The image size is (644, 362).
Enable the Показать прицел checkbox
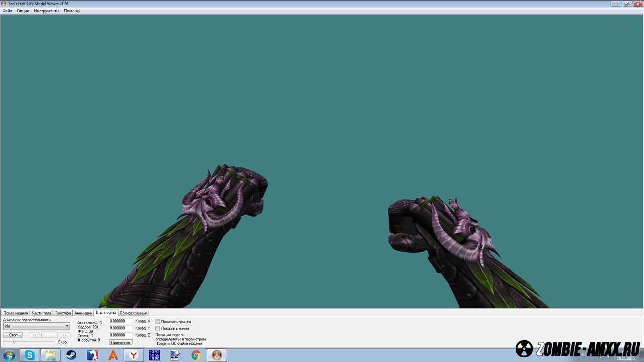coord(158,322)
